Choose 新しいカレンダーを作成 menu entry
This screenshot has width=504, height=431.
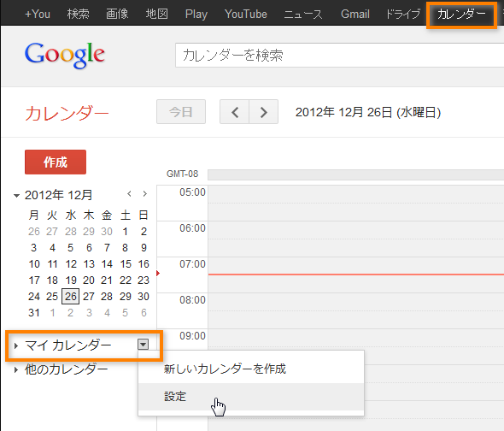pyautogui.click(x=251, y=369)
